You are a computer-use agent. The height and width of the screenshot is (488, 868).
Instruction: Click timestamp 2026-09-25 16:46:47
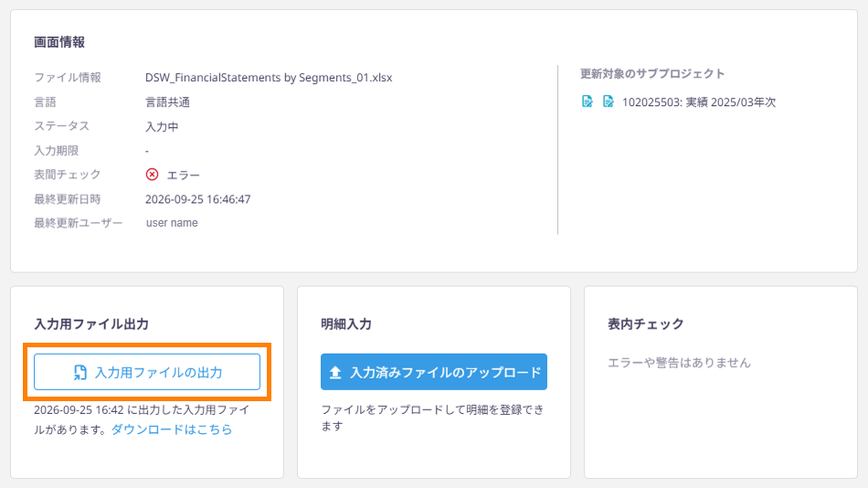(x=197, y=199)
